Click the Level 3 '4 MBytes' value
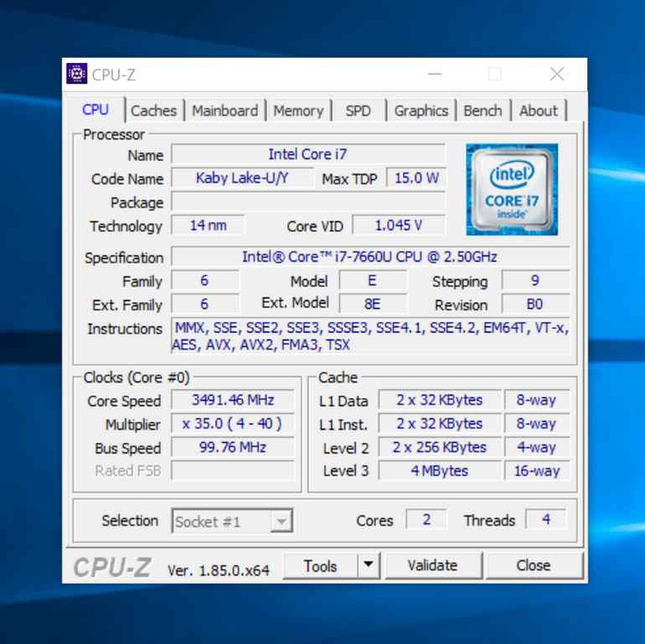The image size is (645, 644). click(440, 471)
